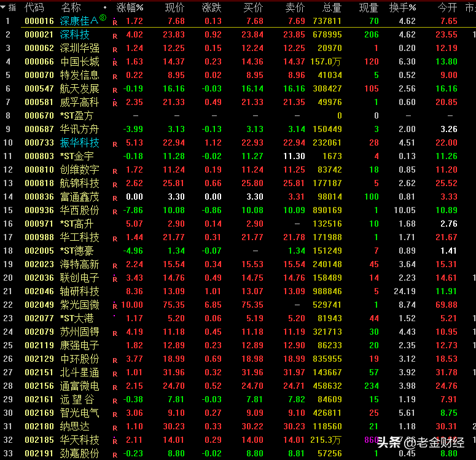Screen dimensions: 476x460
Task: Click the R marker on 纳思达 row
Action: pyautogui.click(x=115, y=428)
